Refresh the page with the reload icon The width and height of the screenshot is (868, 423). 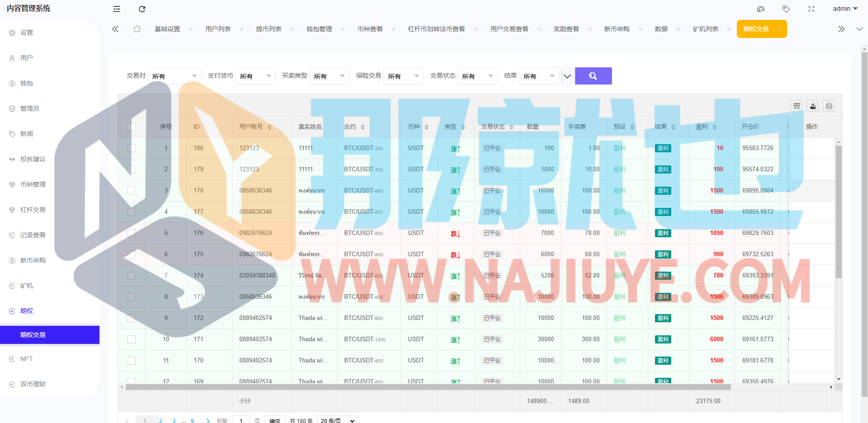[142, 9]
